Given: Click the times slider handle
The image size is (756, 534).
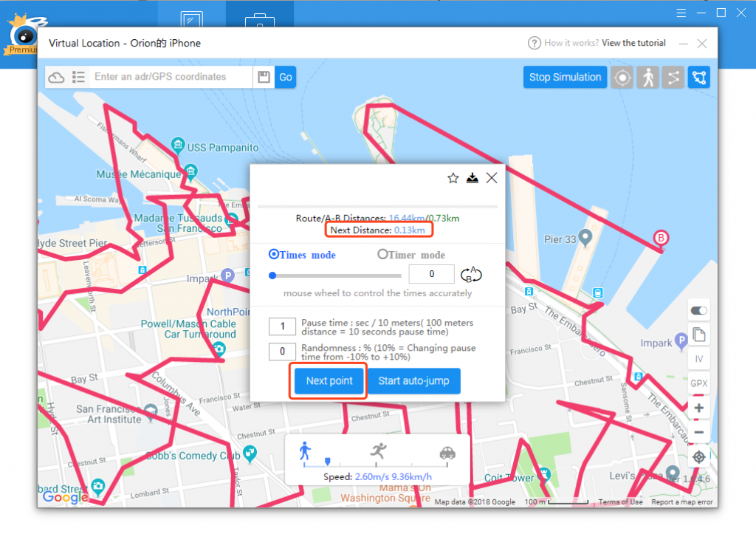Looking at the screenshot, I should coord(272,275).
